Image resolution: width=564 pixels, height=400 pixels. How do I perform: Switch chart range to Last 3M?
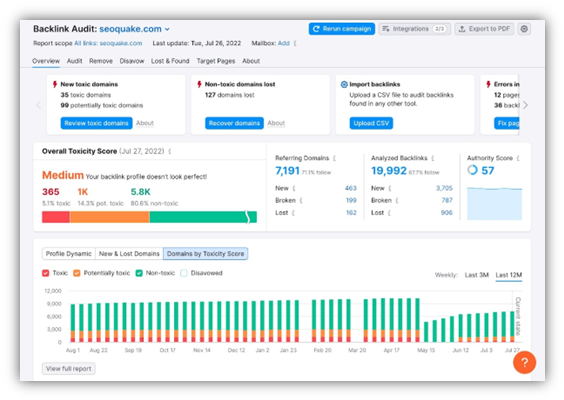click(477, 275)
